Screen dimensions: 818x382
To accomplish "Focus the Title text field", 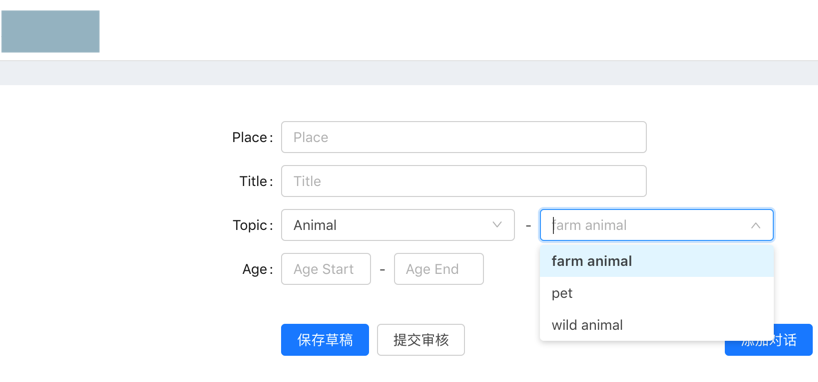I will click(x=464, y=181).
